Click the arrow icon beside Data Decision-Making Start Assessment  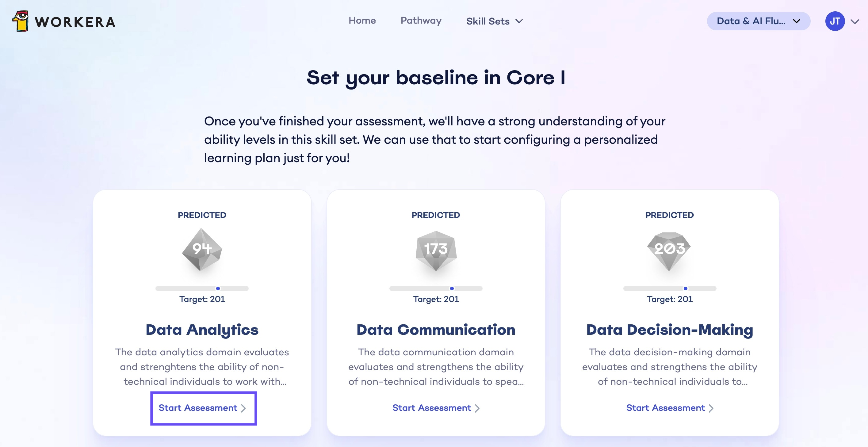tap(711, 408)
